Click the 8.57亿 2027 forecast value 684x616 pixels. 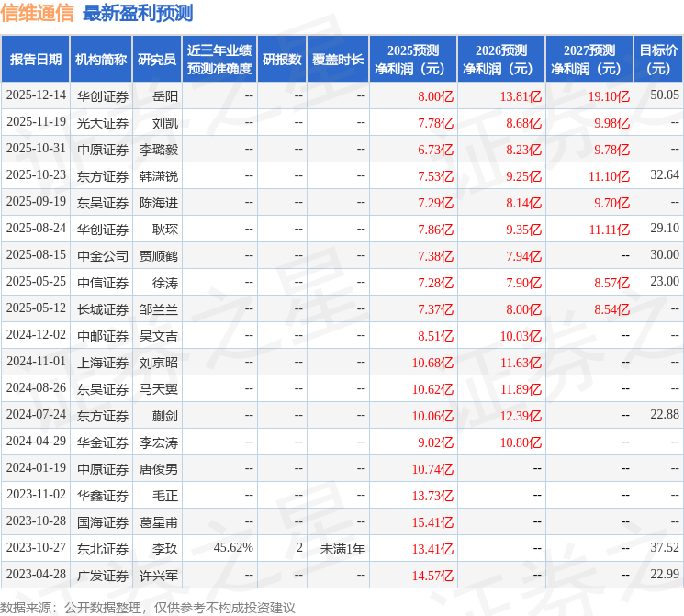[x=612, y=283]
